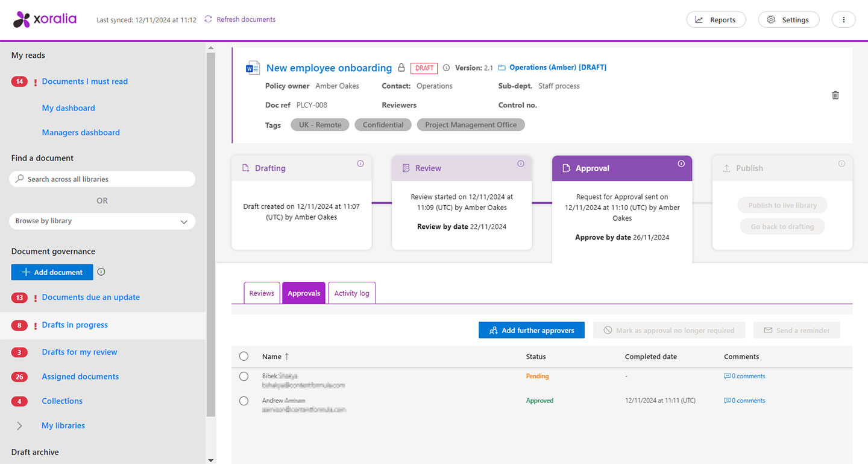Click the Drafting stage document icon

pyautogui.click(x=245, y=168)
